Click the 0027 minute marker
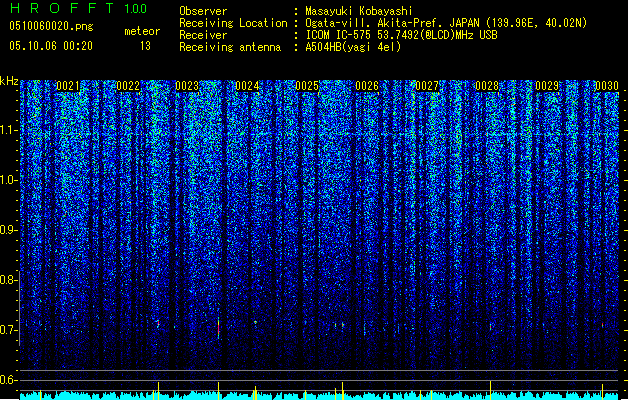The image size is (629, 400). pos(427,86)
